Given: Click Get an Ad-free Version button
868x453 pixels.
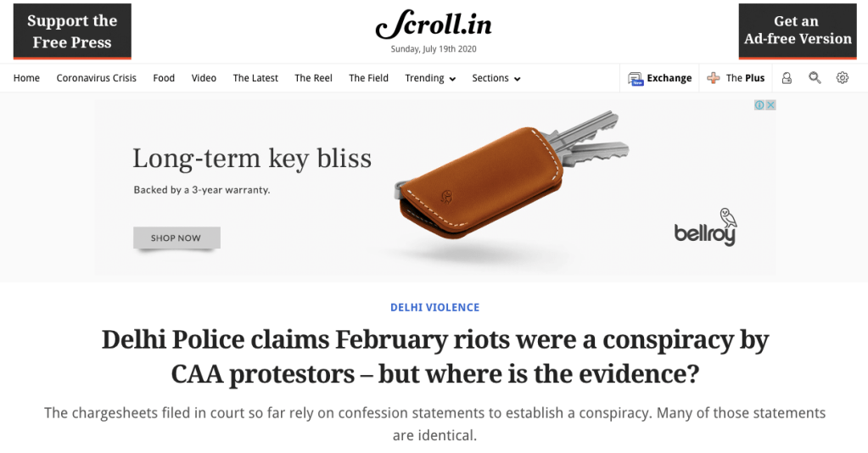Looking at the screenshot, I should coord(798,31).
